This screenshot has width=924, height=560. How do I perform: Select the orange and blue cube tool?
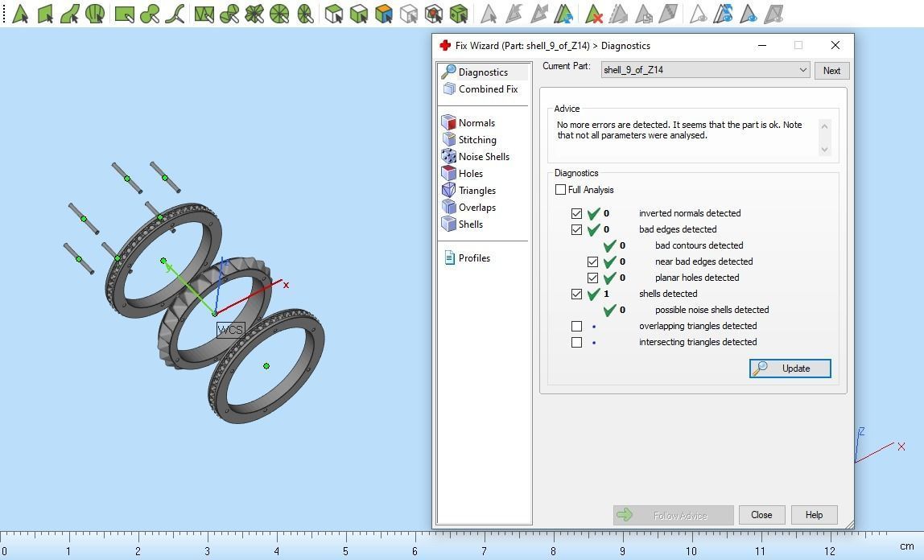pos(384,14)
